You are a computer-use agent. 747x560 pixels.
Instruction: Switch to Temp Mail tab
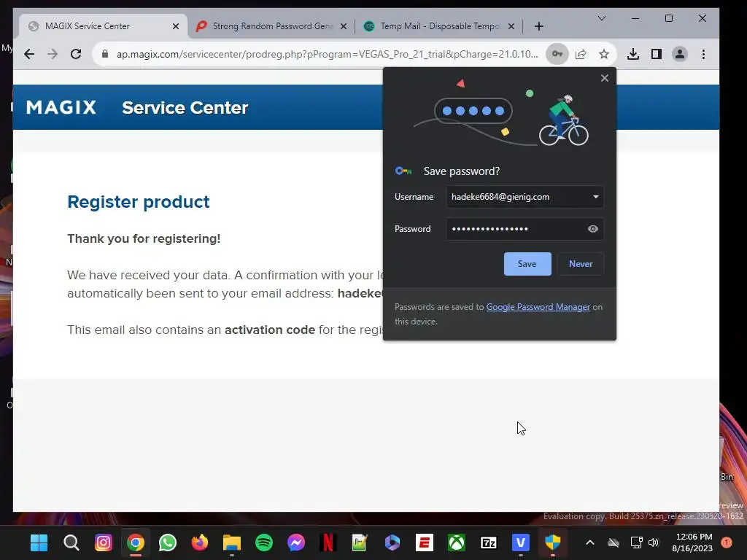click(441, 26)
